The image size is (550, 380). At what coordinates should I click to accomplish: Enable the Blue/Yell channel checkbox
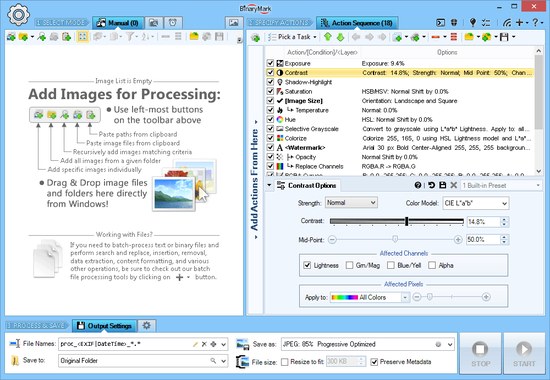pyautogui.click(x=391, y=265)
